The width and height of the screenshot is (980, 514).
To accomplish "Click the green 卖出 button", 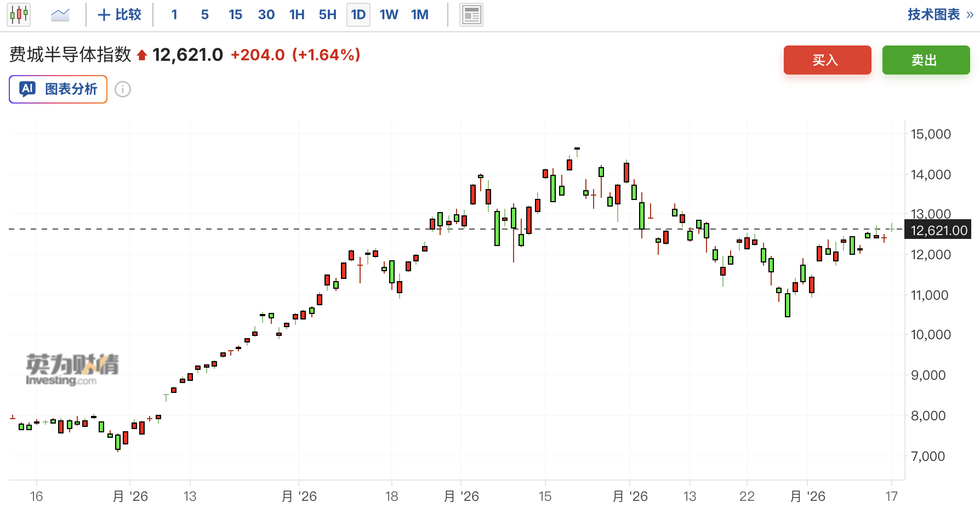I will (926, 60).
